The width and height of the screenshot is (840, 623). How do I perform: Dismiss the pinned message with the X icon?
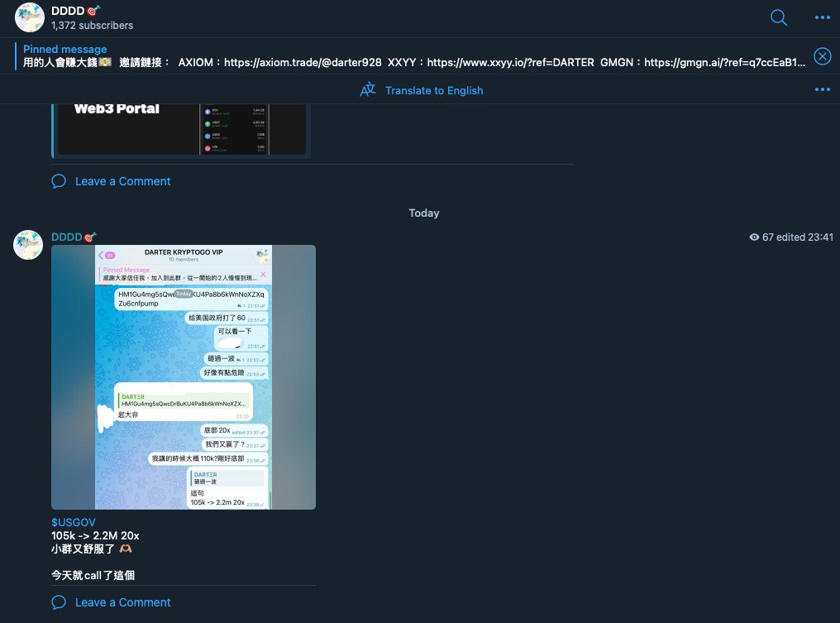tap(823, 56)
